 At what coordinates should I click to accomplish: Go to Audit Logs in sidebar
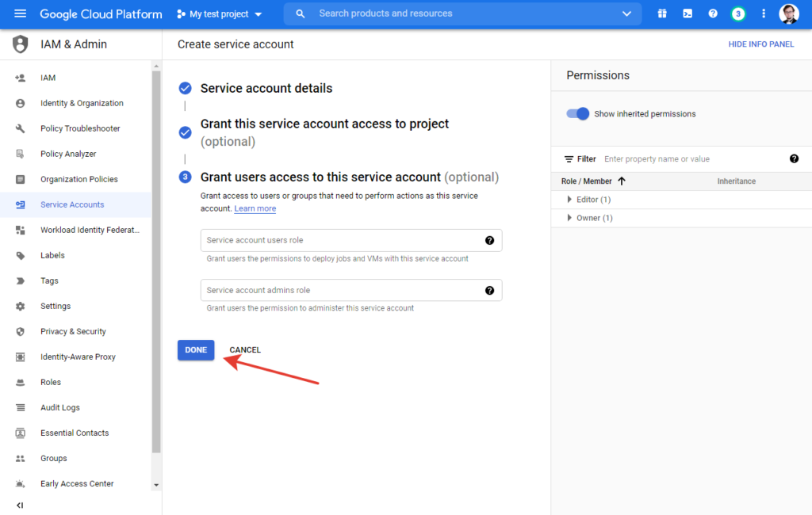[60, 407]
